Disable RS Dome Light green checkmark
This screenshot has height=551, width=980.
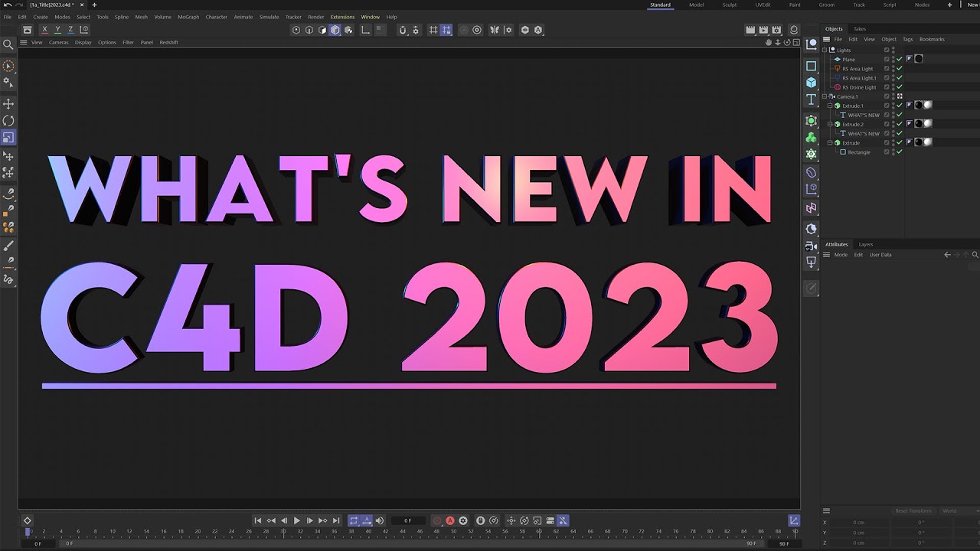pos(900,87)
